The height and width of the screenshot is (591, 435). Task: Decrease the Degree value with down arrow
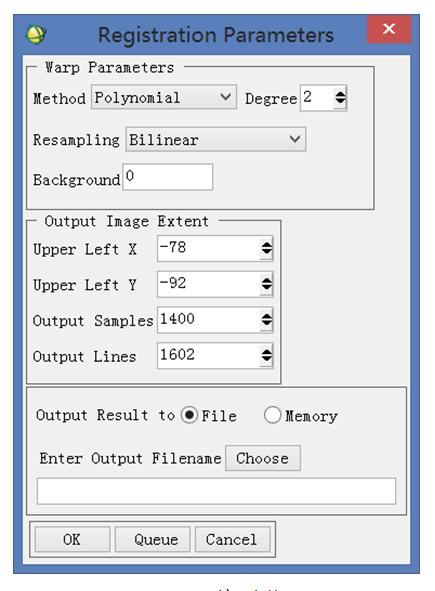[x=340, y=102]
